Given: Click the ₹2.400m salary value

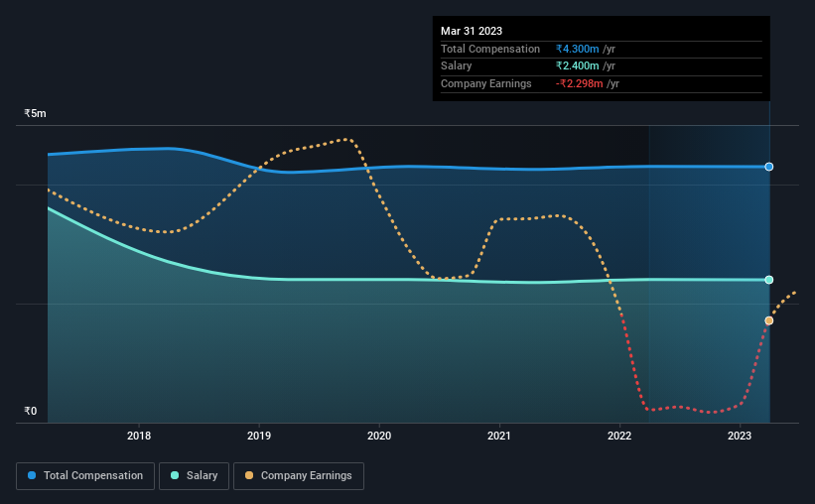Looking at the screenshot, I should coord(577,66).
